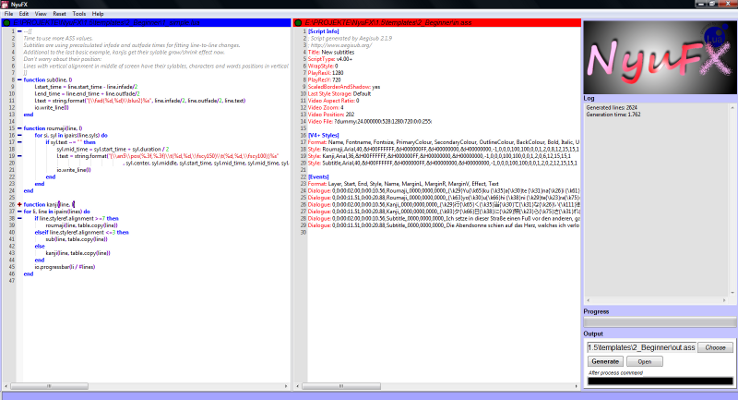Click the 'function sub(line, l)' code line

[48, 80]
